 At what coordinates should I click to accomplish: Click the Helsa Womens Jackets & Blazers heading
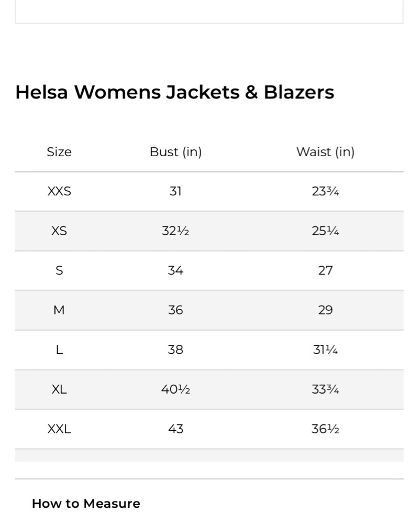[x=174, y=92]
